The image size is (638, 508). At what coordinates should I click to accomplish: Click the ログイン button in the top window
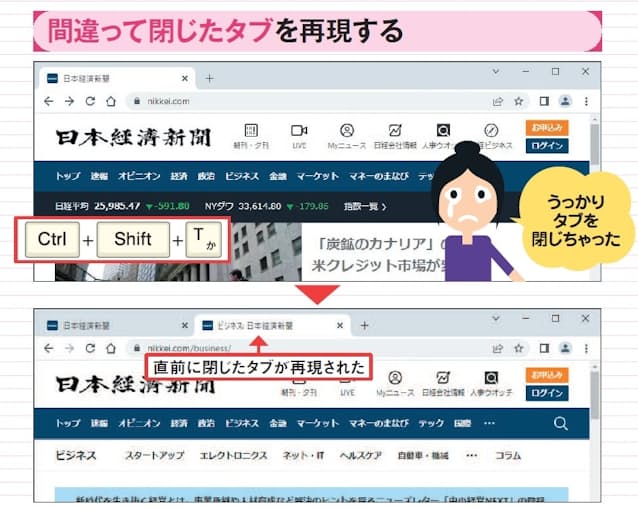pyautogui.click(x=547, y=146)
